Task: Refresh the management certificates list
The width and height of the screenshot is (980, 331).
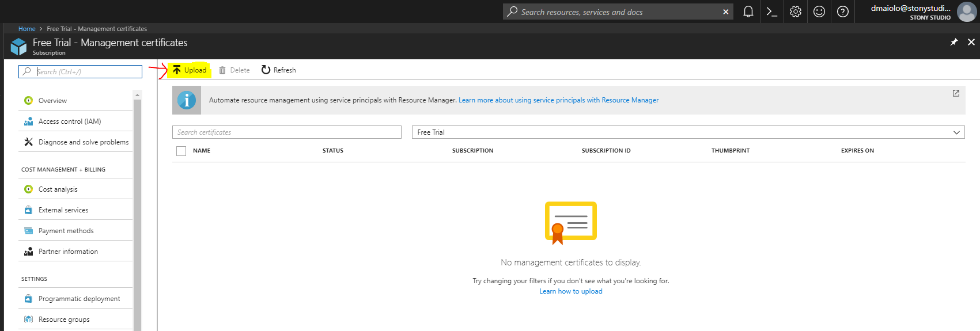Action: 278,70
